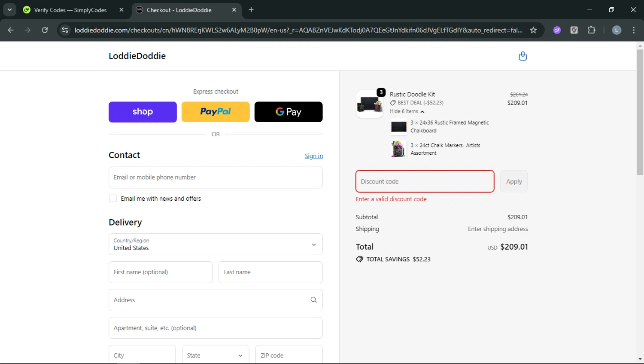Open the shopping bag cart icon
Viewport: 644px width, 364px height.
point(522,56)
